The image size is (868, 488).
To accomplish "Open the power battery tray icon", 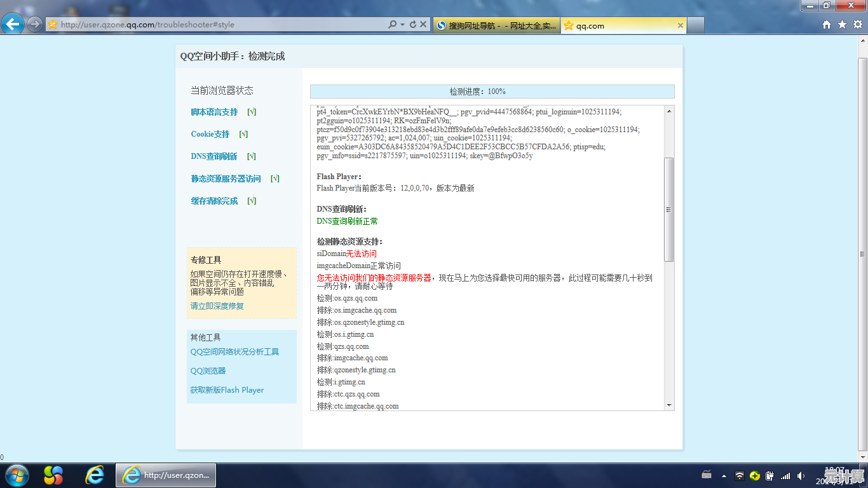I will [770, 475].
